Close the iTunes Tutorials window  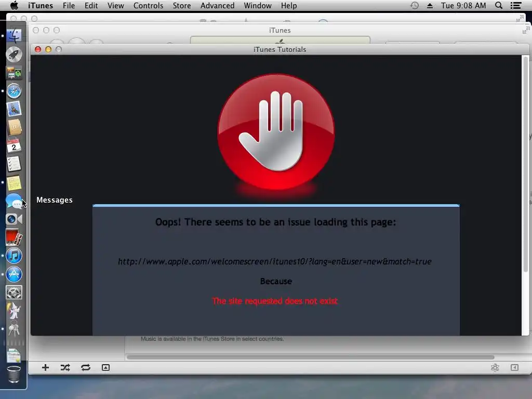[38, 49]
